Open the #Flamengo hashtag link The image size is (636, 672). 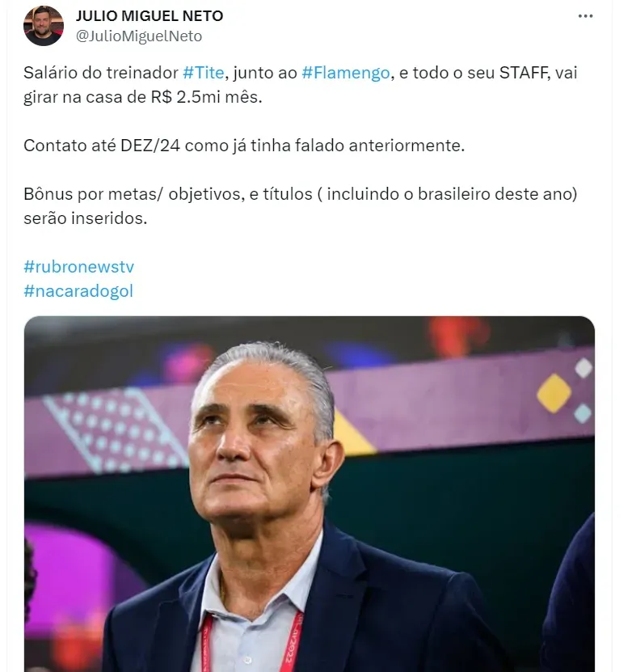tap(347, 73)
